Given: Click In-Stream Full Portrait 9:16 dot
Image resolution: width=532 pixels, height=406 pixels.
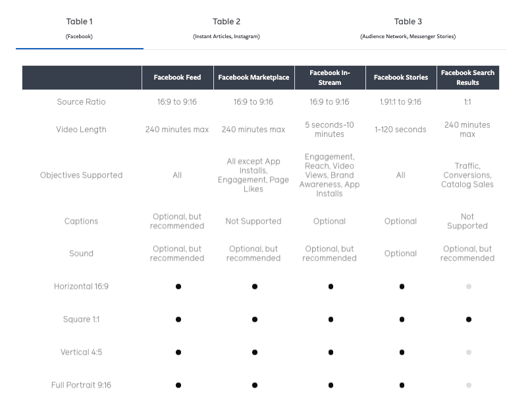Looking at the screenshot, I should [331, 386].
